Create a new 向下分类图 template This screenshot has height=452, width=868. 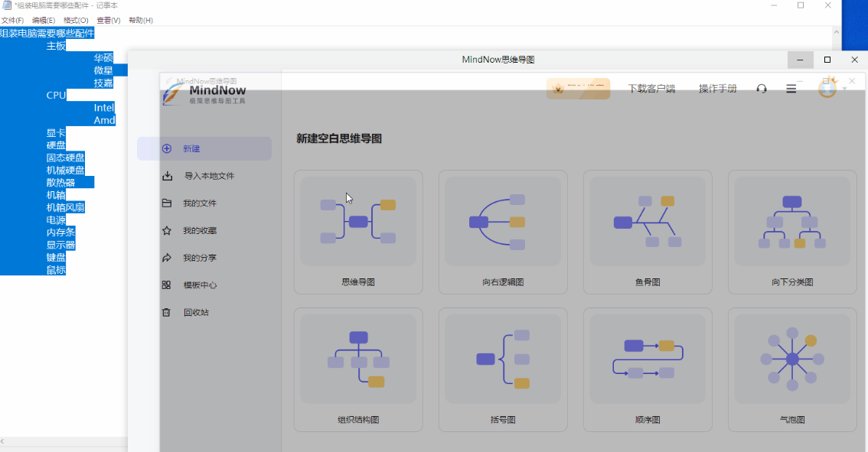792,232
